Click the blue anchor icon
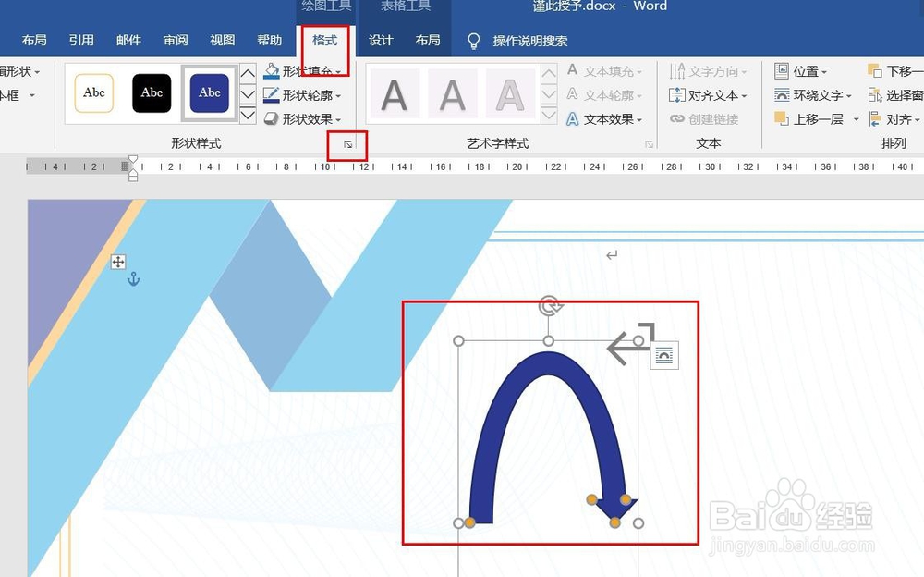Image resolution: width=924 pixels, height=577 pixels. click(x=134, y=279)
